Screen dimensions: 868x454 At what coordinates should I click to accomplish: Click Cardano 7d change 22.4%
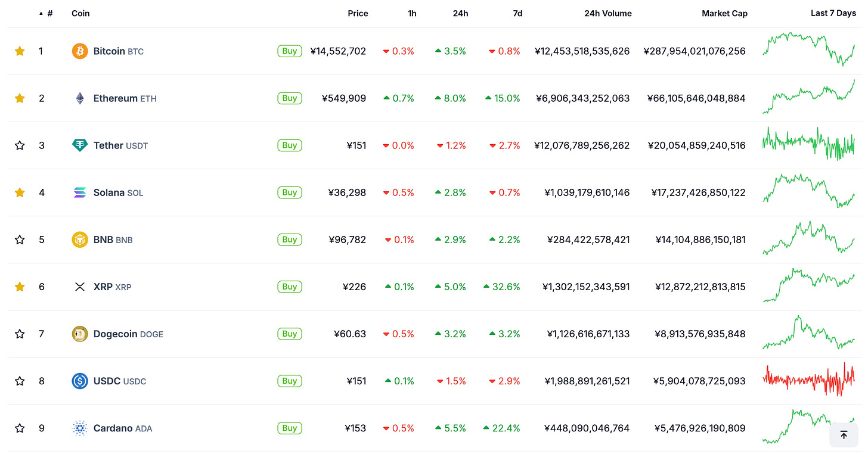[x=502, y=428]
